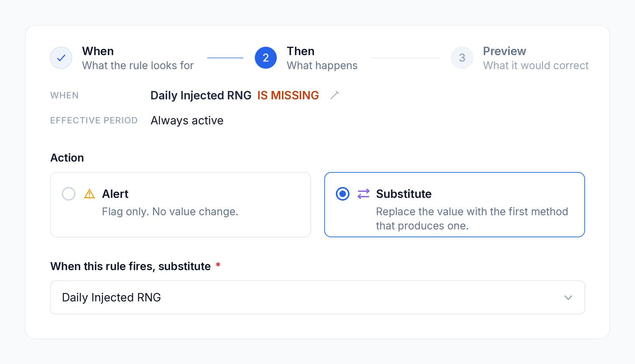The height and width of the screenshot is (364, 635).
Task: Click the 'What the rule looks for' subtitle
Action: tap(138, 66)
